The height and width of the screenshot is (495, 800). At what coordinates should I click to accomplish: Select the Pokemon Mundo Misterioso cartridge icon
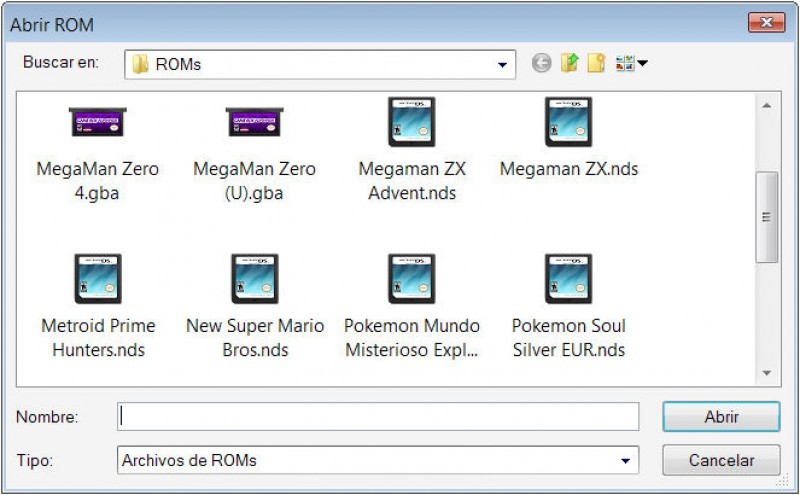[x=412, y=279]
